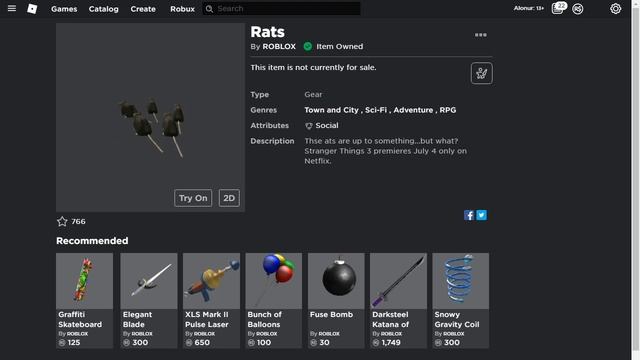Click the Elegant Blade title
Viewport: 640px width, 360px height.
pos(137,320)
